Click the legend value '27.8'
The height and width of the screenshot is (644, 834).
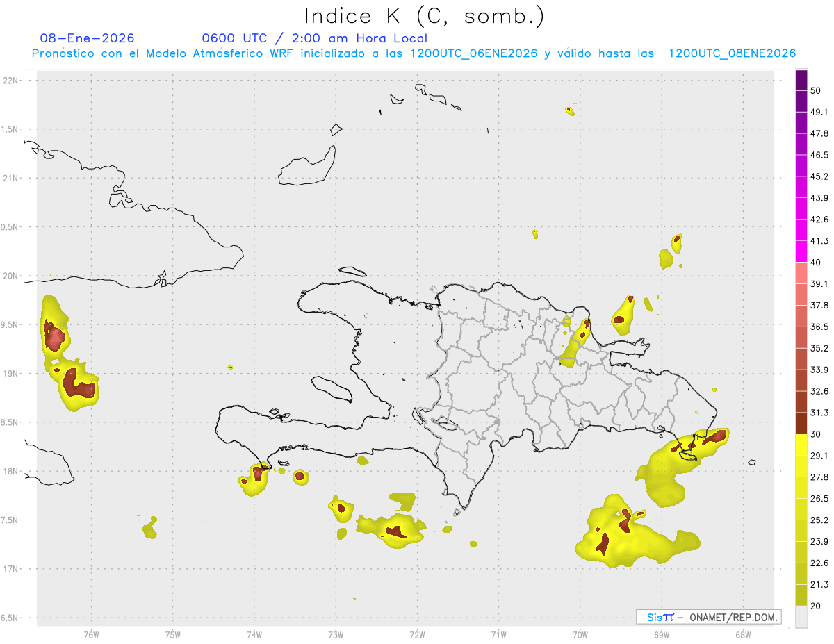[819, 477]
